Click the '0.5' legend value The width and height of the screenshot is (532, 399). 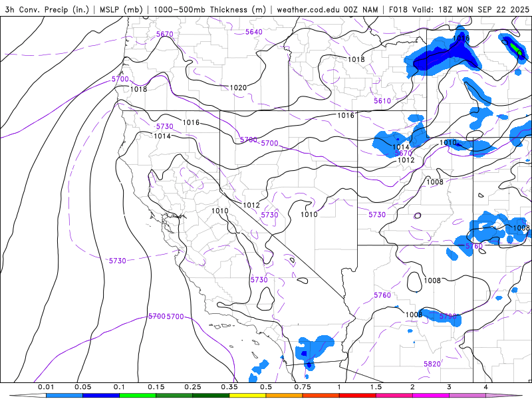(x=266, y=387)
